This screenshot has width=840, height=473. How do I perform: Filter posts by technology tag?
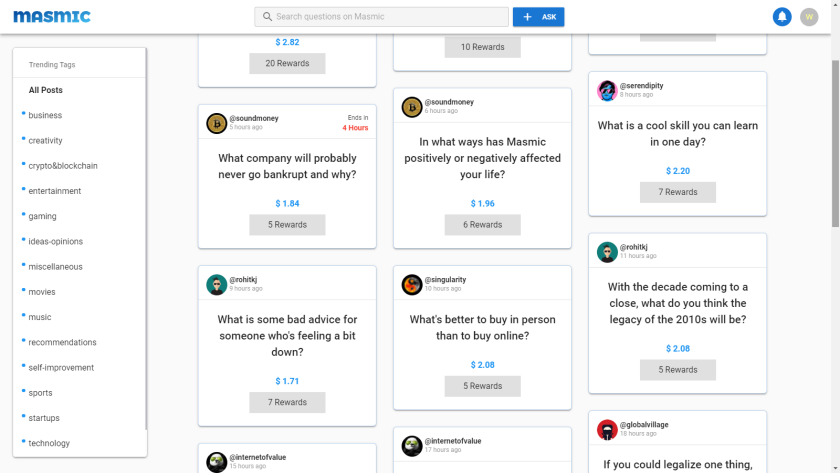point(49,443)
